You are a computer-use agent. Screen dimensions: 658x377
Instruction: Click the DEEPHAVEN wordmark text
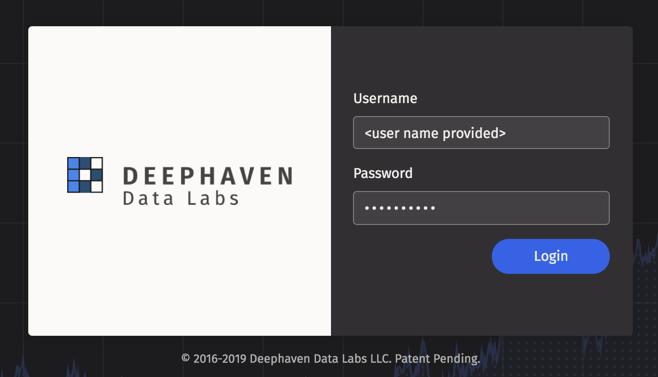[209, 176]
